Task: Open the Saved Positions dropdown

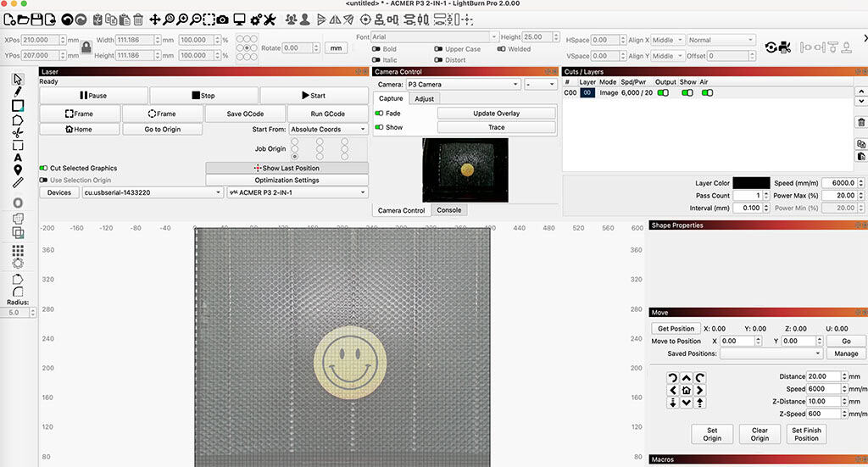Action: (771, 353)
